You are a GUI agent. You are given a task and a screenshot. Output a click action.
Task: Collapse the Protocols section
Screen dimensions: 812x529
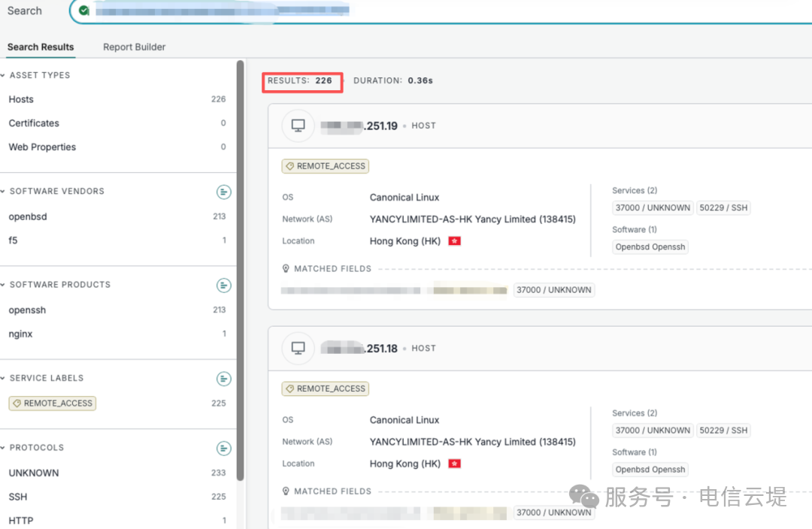[x=3, y=448]
